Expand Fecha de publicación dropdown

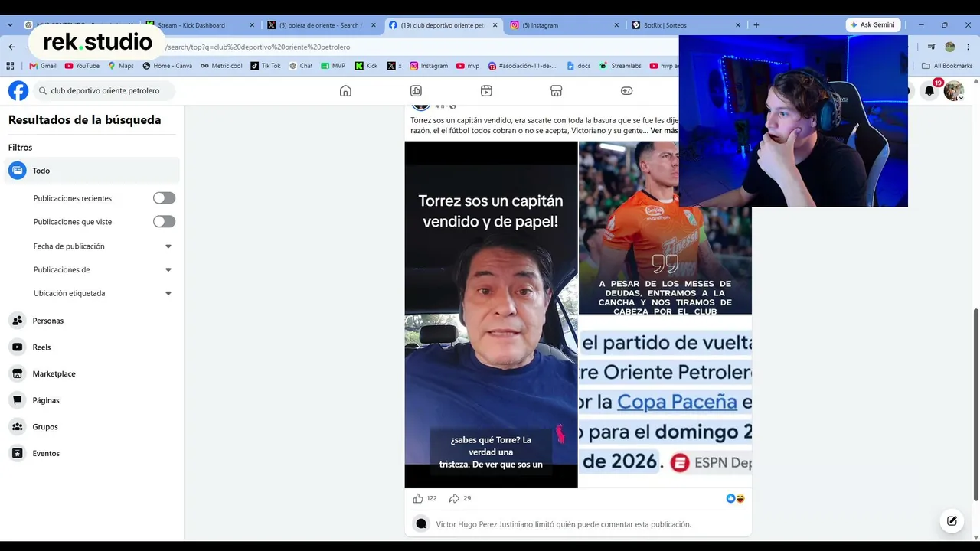click(168, 246)
